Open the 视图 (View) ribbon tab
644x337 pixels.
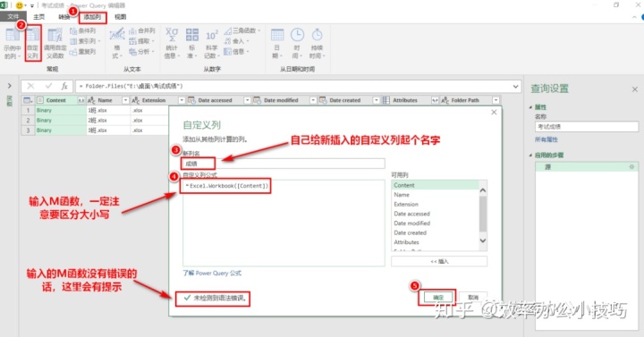click(x=121, y=17)
